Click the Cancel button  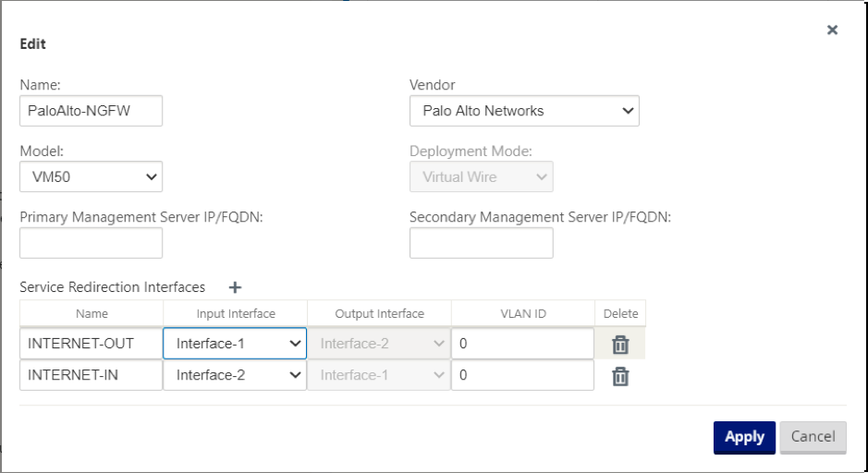pyautogui.click(x=813, y=438)
